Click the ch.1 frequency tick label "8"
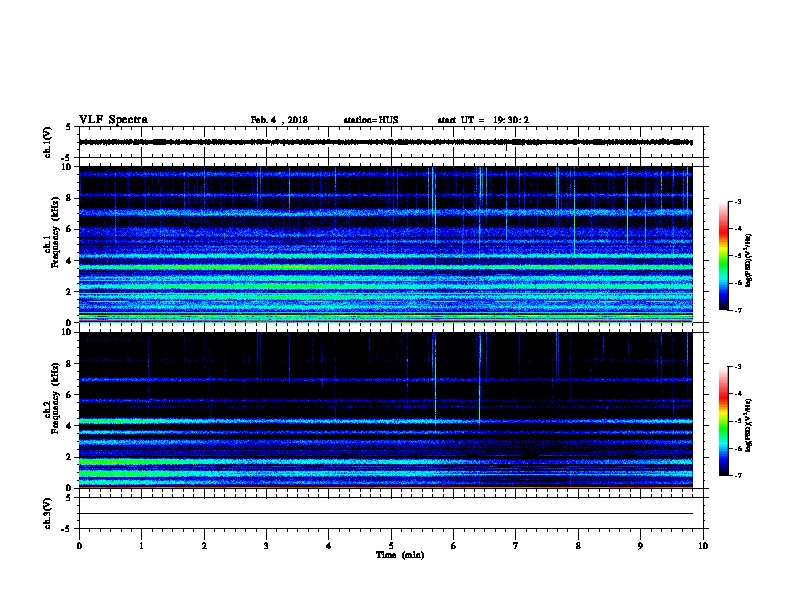This screenshot has width=792, height=612. [x=69, y=198]
